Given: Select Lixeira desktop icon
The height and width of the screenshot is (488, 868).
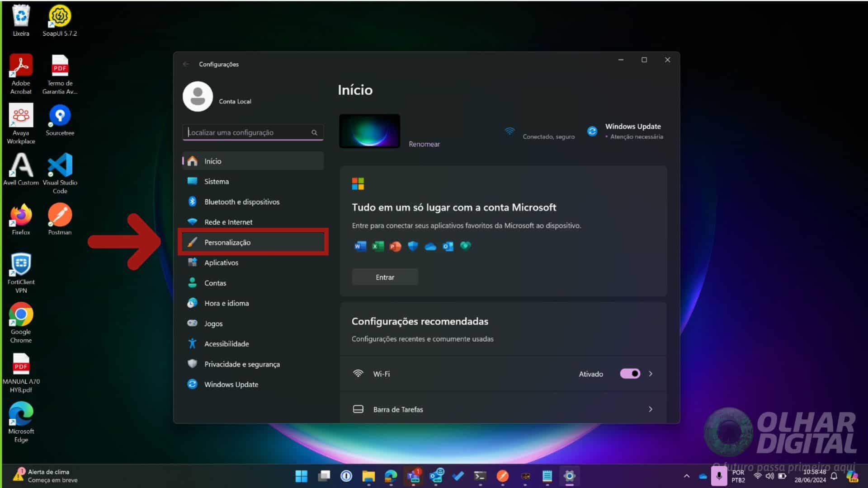Looking at the screenshot, I should (x=21, y=20).
